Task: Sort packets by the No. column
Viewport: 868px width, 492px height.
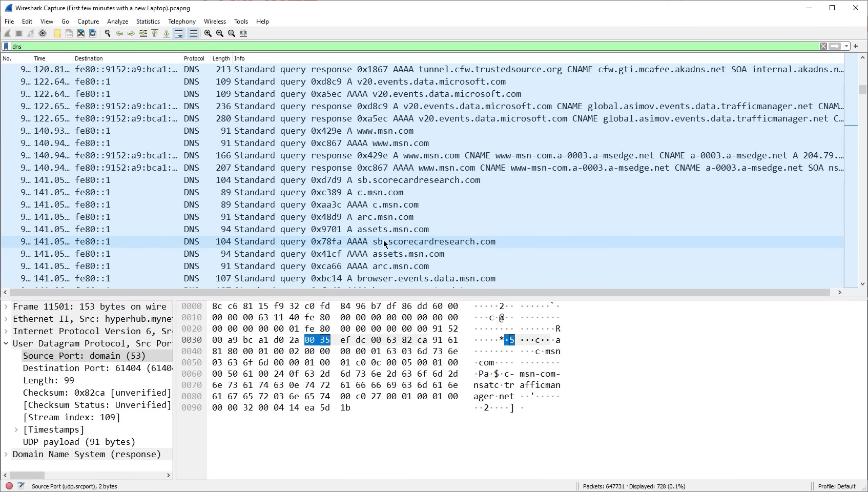Action: [x=16, y=58]
